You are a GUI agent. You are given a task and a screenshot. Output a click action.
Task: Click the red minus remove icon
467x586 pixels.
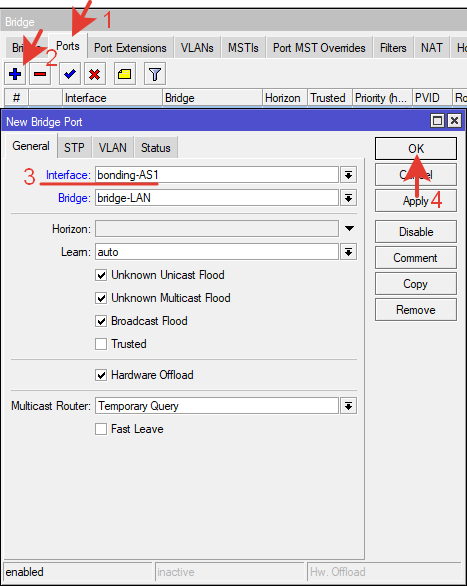coord(40,74)
